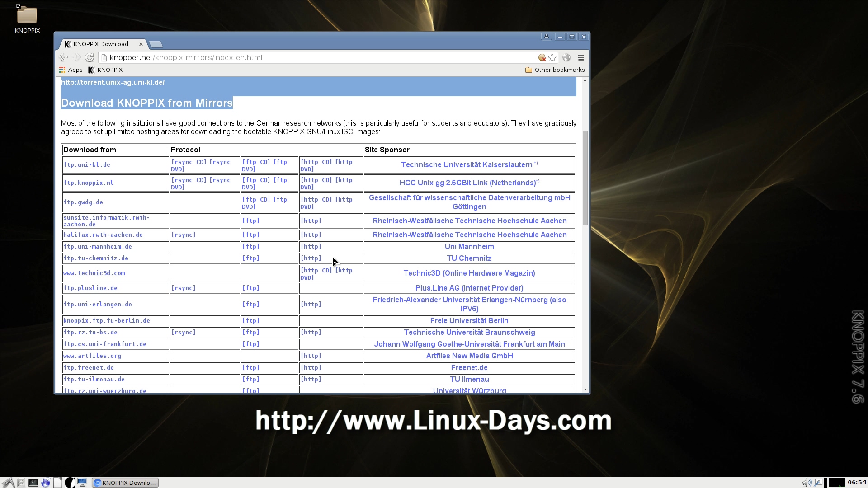Screen dimensions: 868x488
Task: Open the ftp.gwdg.de mirror link
Action: click(83, 202)
